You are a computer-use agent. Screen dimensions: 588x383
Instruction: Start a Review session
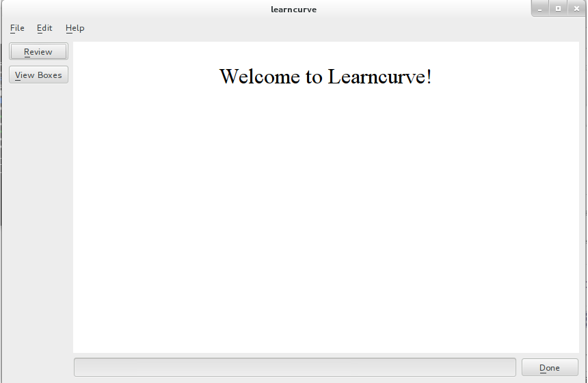(x=38, y=51)
